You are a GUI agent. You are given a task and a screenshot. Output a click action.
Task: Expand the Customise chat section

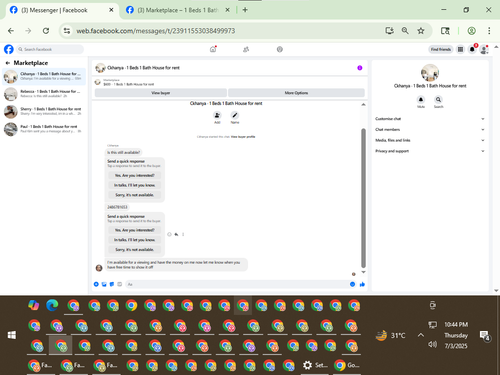tap(430, 119)
